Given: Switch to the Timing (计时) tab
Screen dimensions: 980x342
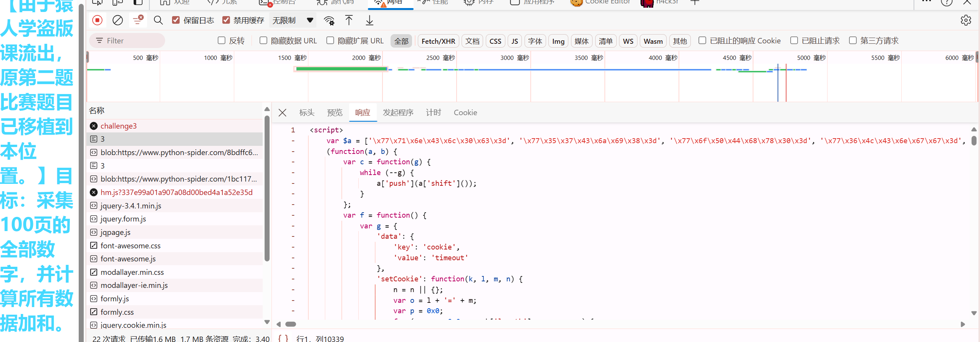Looking at the screenshot, I should (434, 112).
